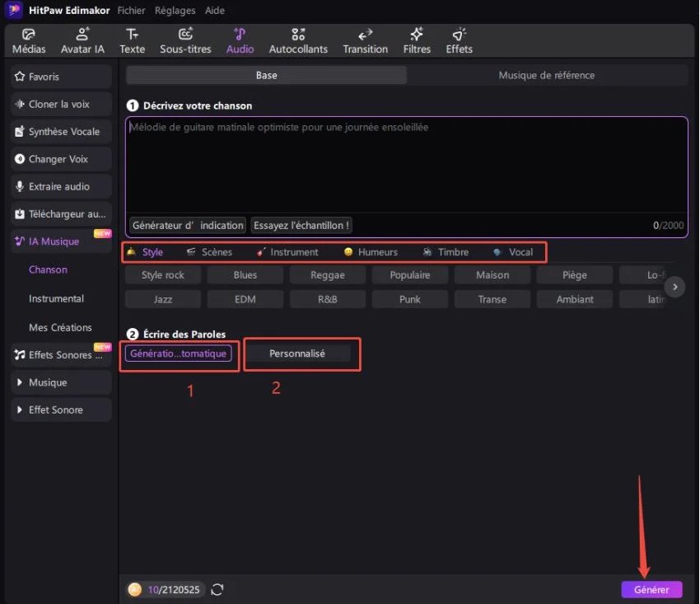
Task: Click the Autocollants stickers icon
Action: coord(298,40)
